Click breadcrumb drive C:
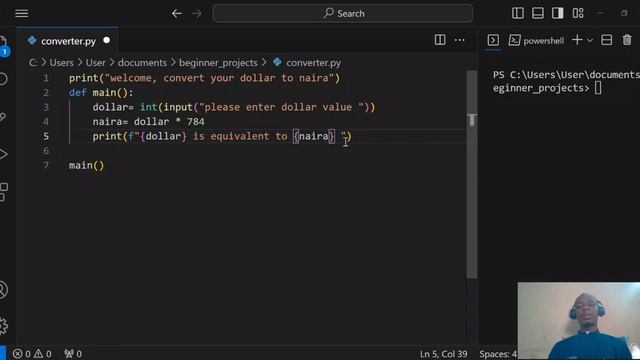Screen dimensions: 640x360 tap(33, 63)
